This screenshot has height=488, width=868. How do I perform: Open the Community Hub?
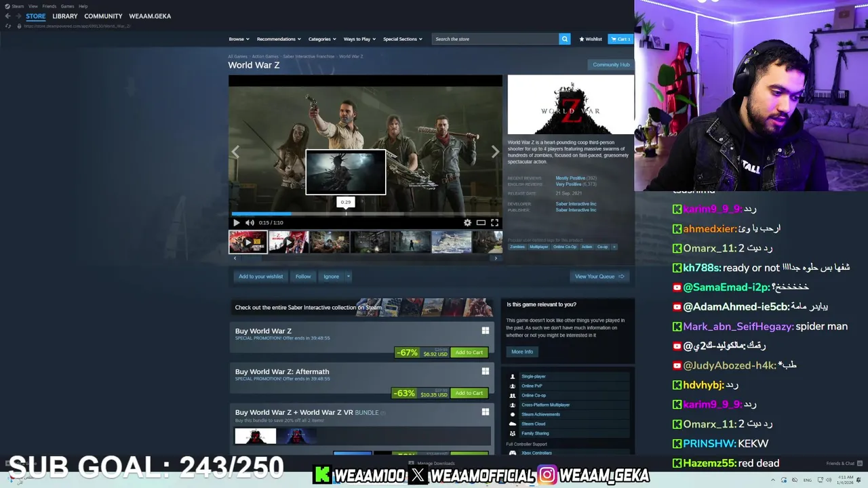point(611,65)
